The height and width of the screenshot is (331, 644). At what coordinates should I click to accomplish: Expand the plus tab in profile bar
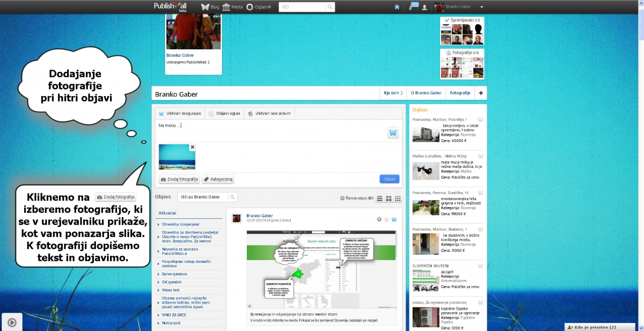[x=480, y=93]
